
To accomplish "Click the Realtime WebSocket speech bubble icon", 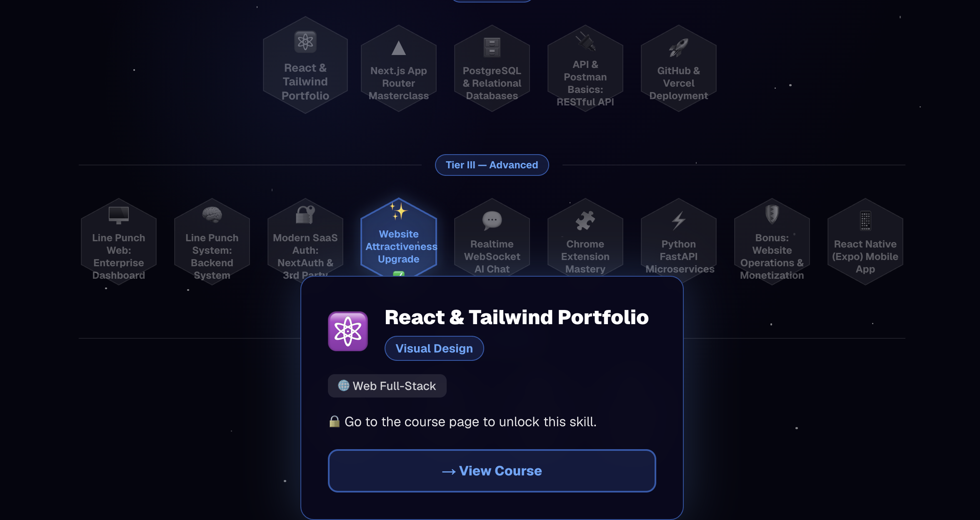I will [492, 220].
